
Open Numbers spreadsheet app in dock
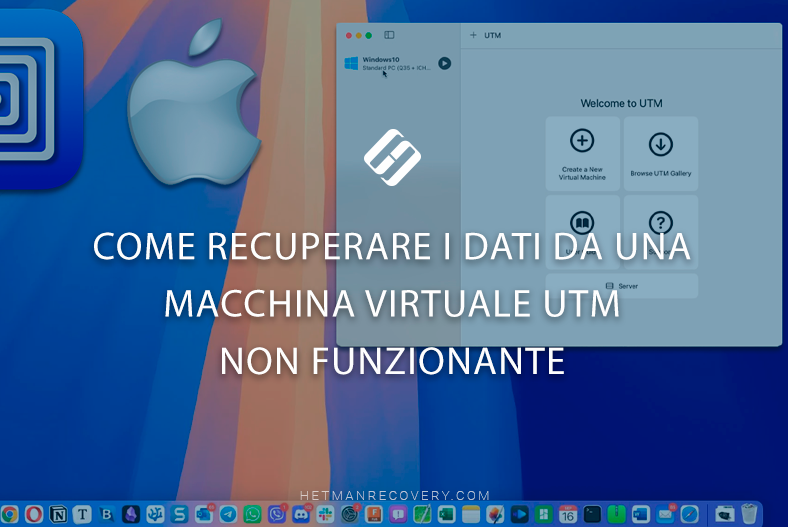pos(544,514)
